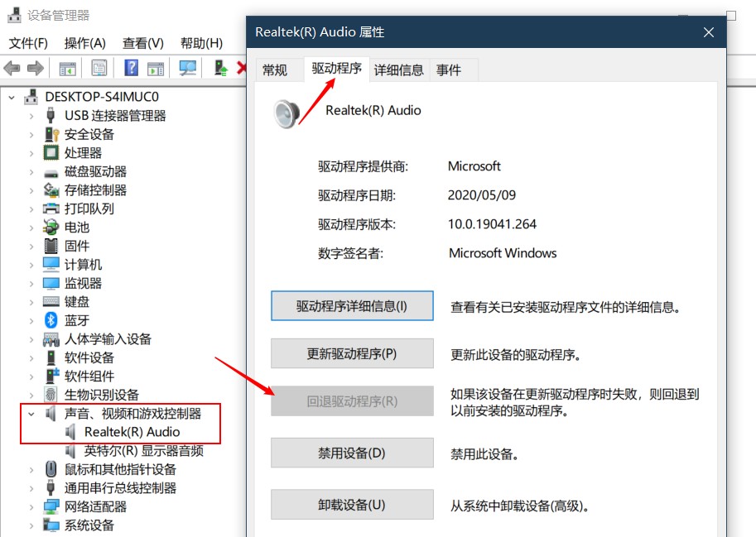Viewport: 756px width, 537px height.
Task: Click the USB connector manager icon
Action: click(51, 116)
